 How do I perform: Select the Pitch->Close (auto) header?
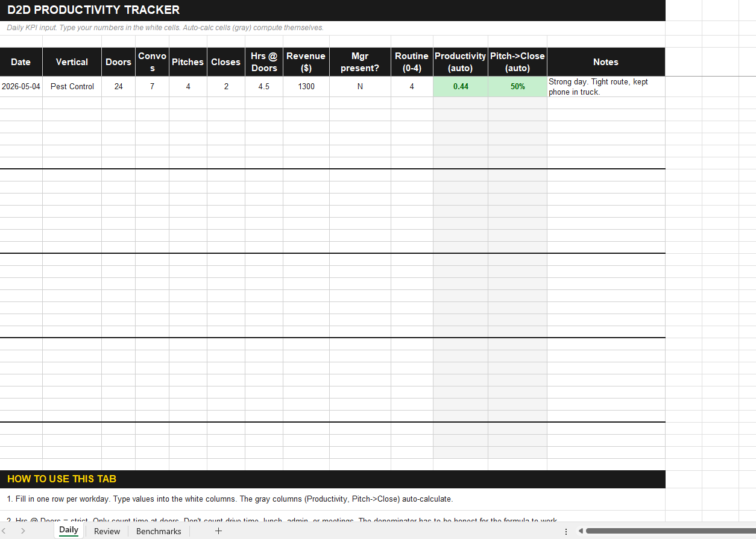coord(517,62)
